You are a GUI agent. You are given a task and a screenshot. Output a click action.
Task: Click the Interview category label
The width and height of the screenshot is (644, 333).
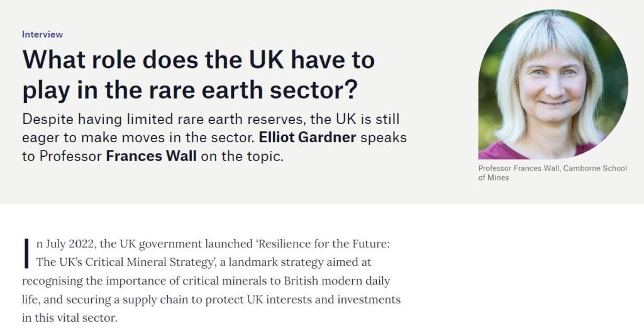point(42,35)
